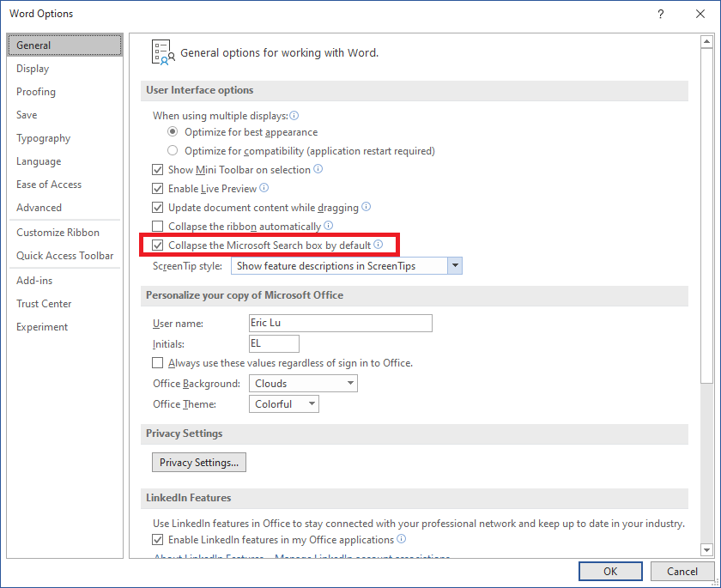This screenshot has height=588, width=721.
Task: Check Always use these values regardless of sign in
Action: coord(157,363)
